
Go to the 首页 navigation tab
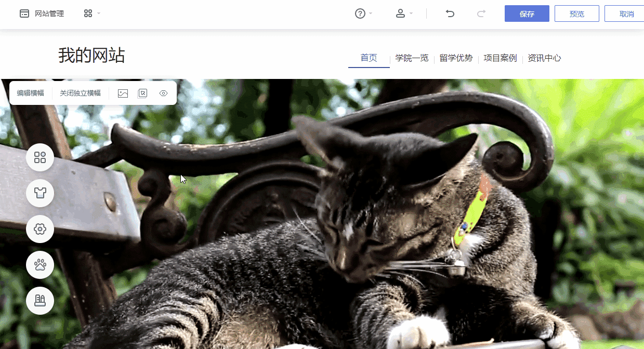369,58
